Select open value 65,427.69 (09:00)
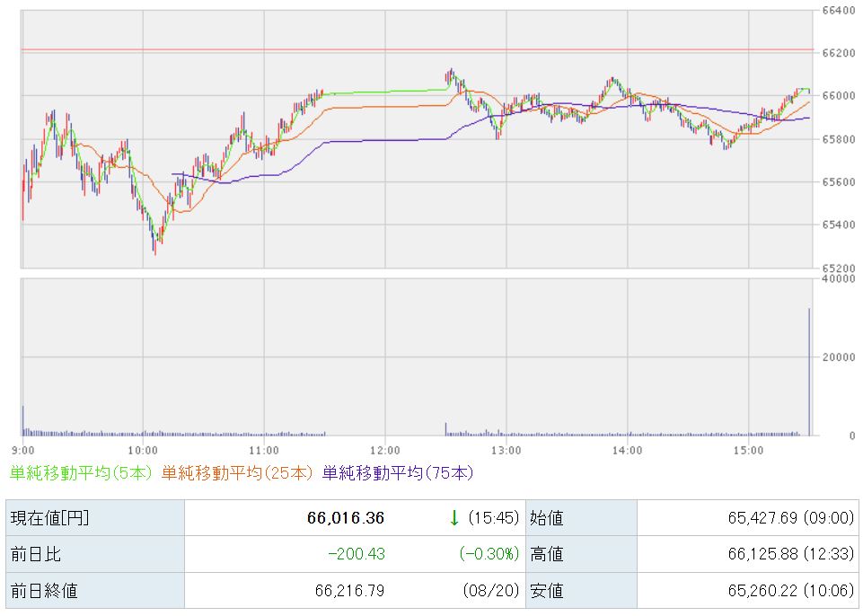The height and width of the screenshot is (616, 863). pos(791,518)
